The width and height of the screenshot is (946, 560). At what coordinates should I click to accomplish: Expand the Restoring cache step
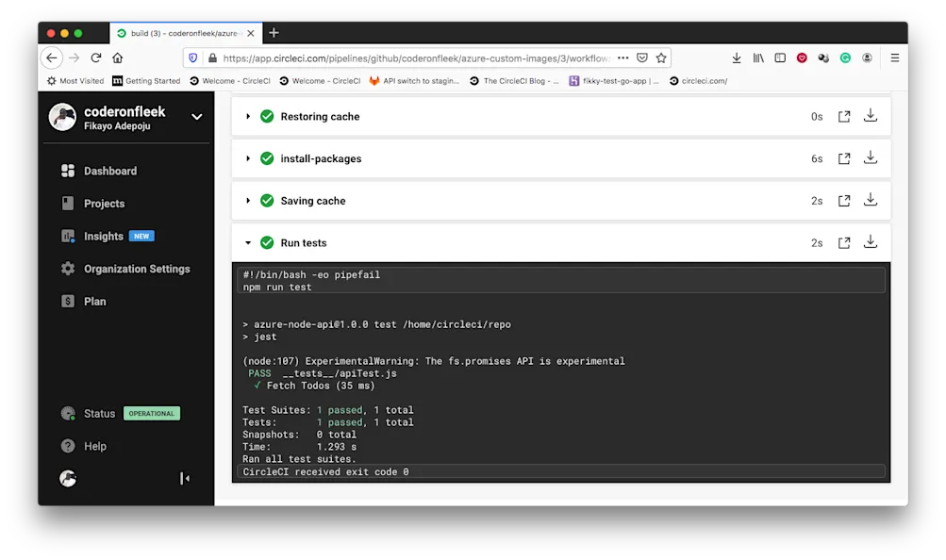[248, 116]
